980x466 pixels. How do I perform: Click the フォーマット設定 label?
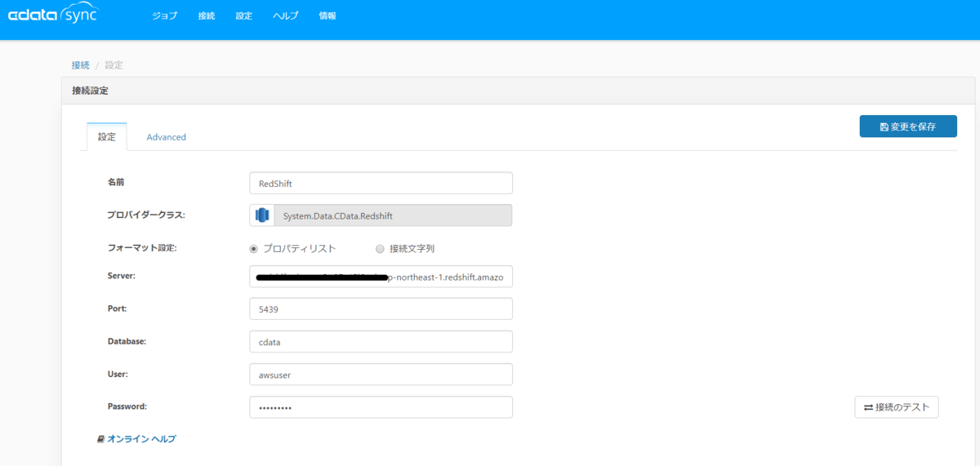point(141,247)
